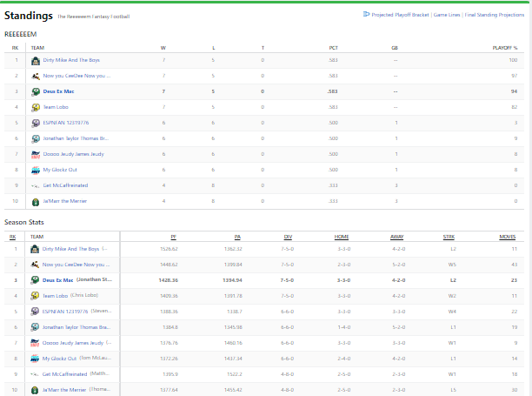View Final Standing Projections
This screenshot has height=396, width=532.
click(496, 15)
